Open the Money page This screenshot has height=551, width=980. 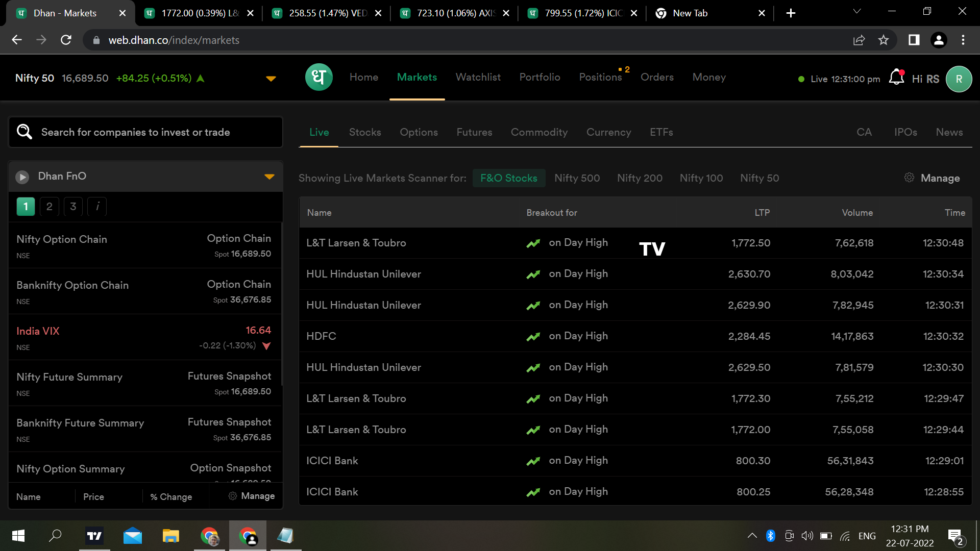pos(709,77)
